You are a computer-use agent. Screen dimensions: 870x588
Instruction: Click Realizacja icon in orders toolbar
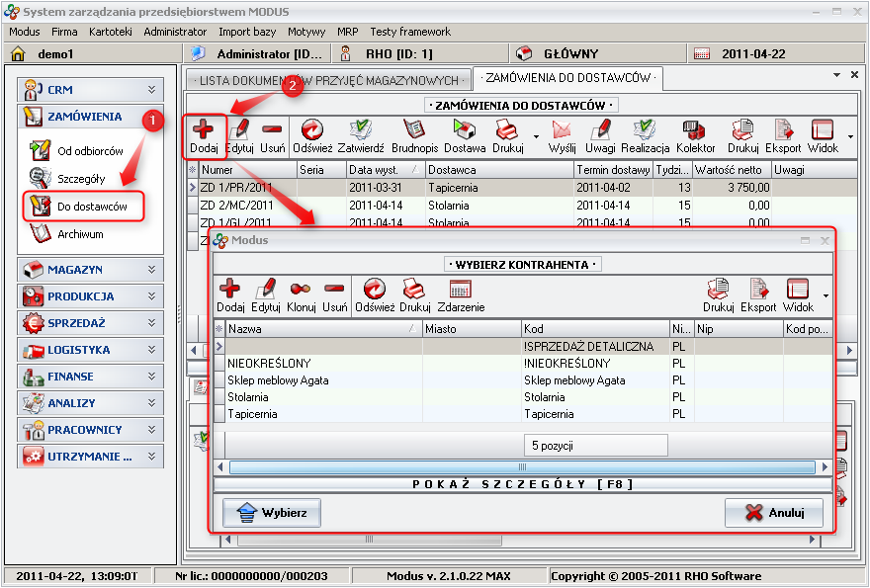[x=645, y=130]
